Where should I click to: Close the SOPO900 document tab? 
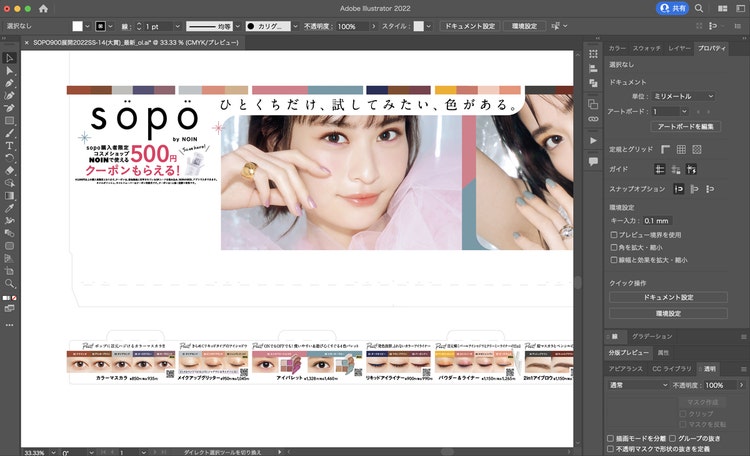tap(27, 43)
